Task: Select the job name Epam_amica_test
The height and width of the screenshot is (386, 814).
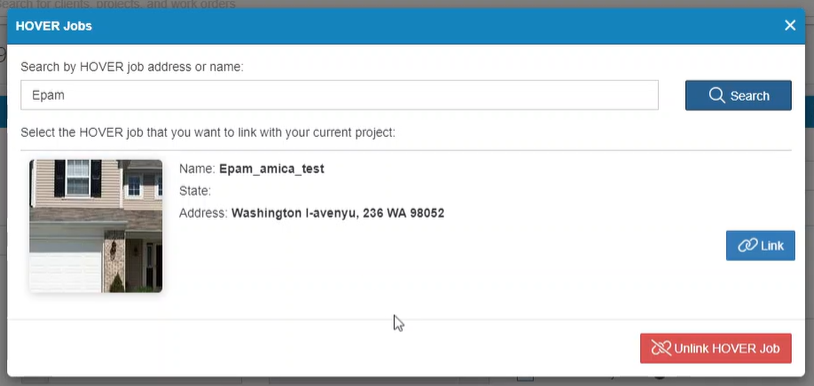Action: [x=272, y=169]
